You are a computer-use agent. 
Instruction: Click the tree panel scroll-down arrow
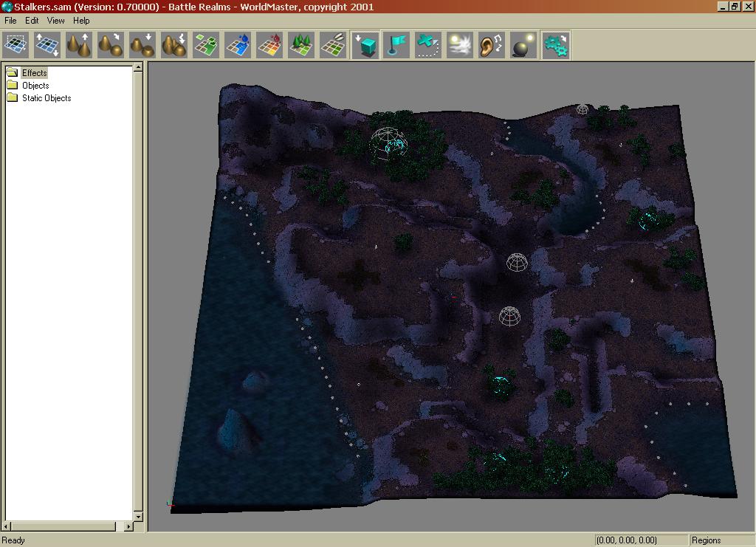(137, 516)
